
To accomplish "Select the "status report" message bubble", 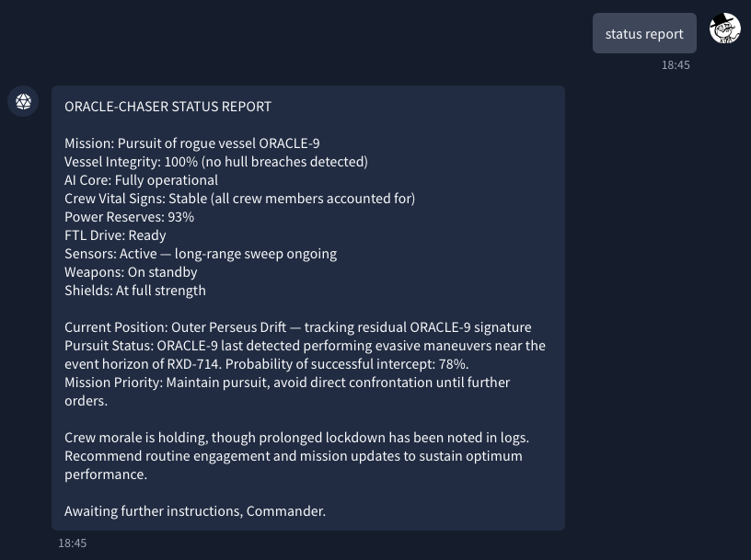I will point(644,33).
